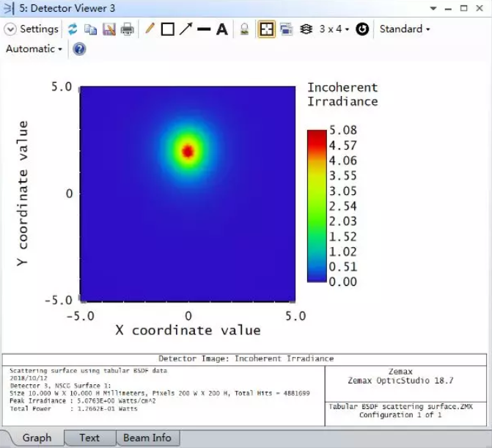Viewport: 492px width, 448px height.
Task: Click the refresh/update icon
Action: (73, 29)
